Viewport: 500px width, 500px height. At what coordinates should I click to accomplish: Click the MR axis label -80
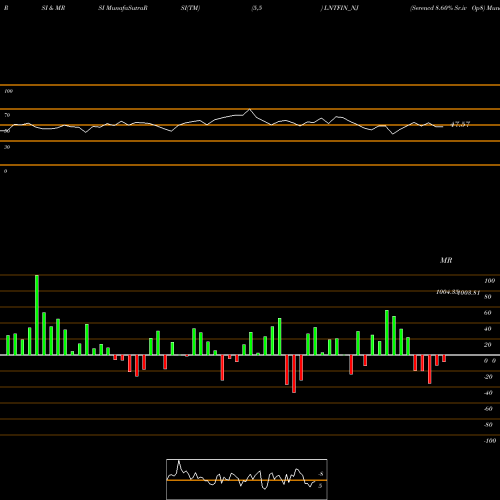pos(488,425)
